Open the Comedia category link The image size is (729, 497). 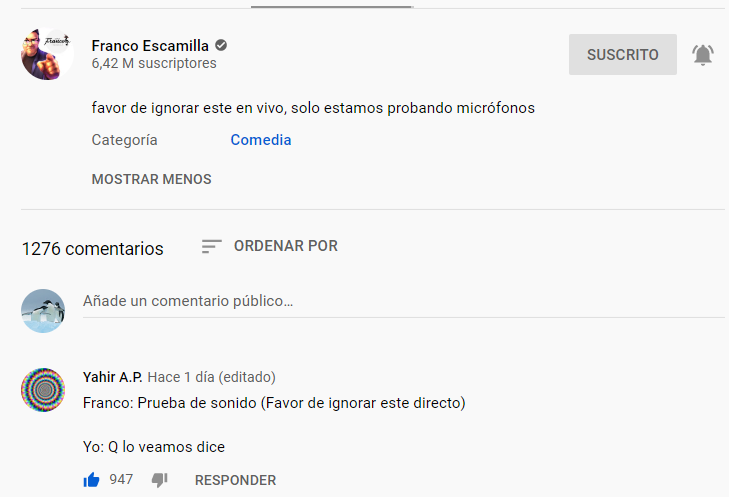tap(261, 140)
